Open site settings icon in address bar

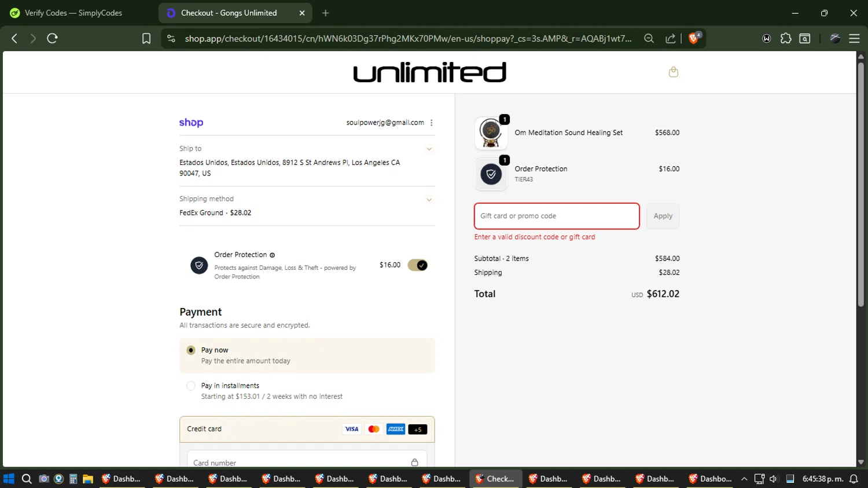[171, 38]
